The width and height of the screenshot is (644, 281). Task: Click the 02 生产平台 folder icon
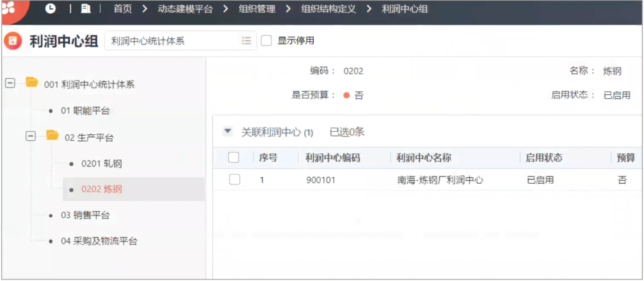tap(52, 136)
